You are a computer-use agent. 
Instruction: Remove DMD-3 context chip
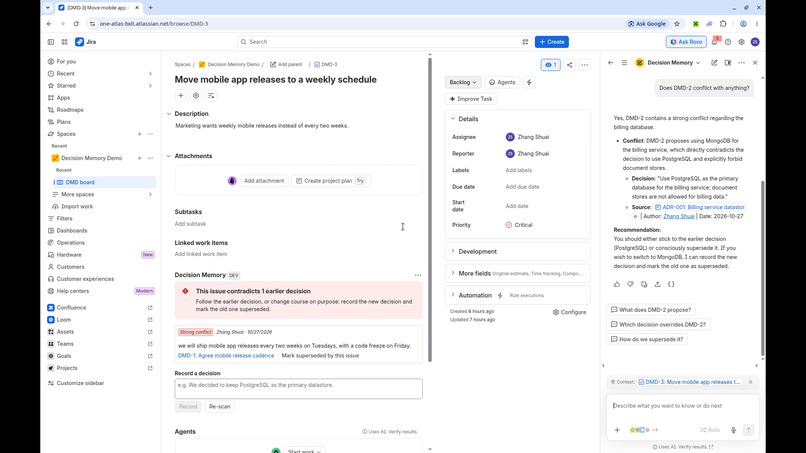point(750,382)
